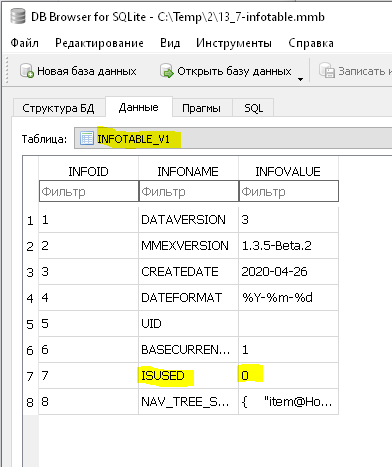Viewport: 392px width, 467px height.
Task: Select the BASECURREN... value cell showing 1
Action: (x=288, y=350)
